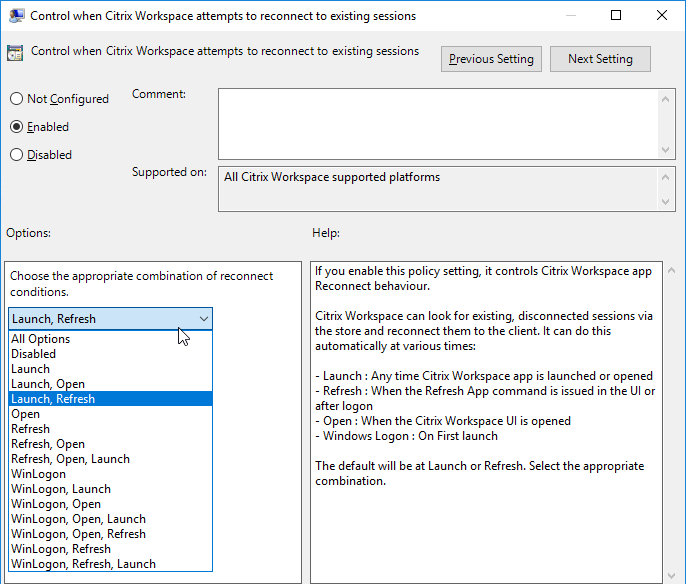Click inside the Comment text box
686x584 pixels.
pyautogui.click(x=438, y=124)
